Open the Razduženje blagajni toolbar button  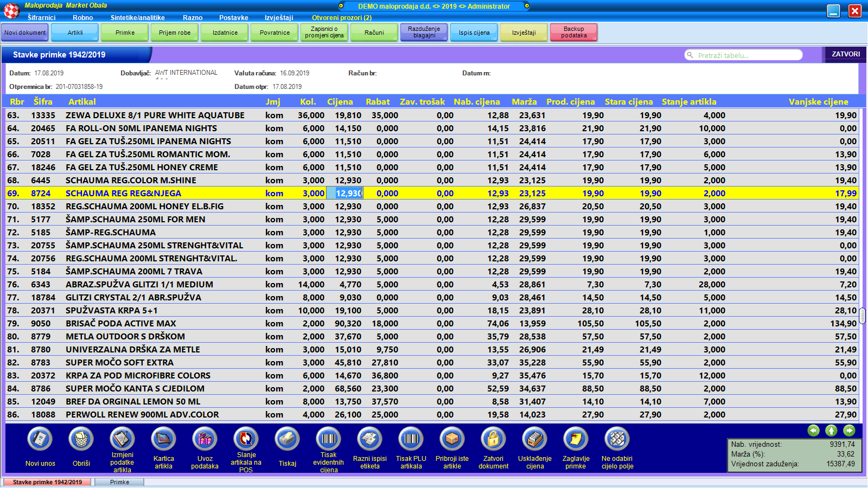pos(424,33)
